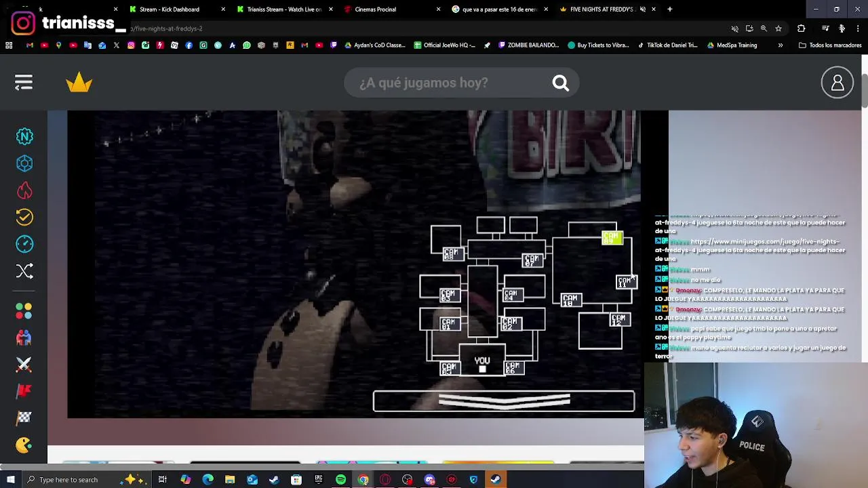Image resolution: width=868 pixels, height=488 pixels.
Task: Open 'ZOMBIE BAILANDO...' bookmark
Action: 528,45
